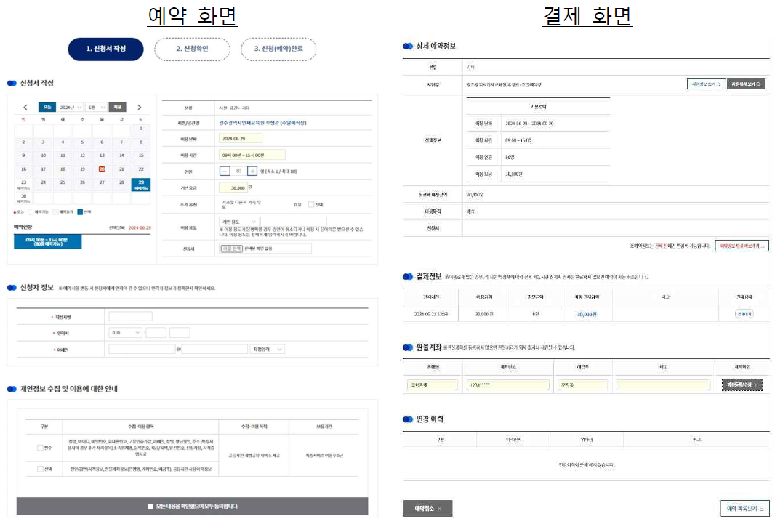The height and width of the screenshot is (532, 783).
Task: Go to previous month with left arrow
Action: coord(25,108)
